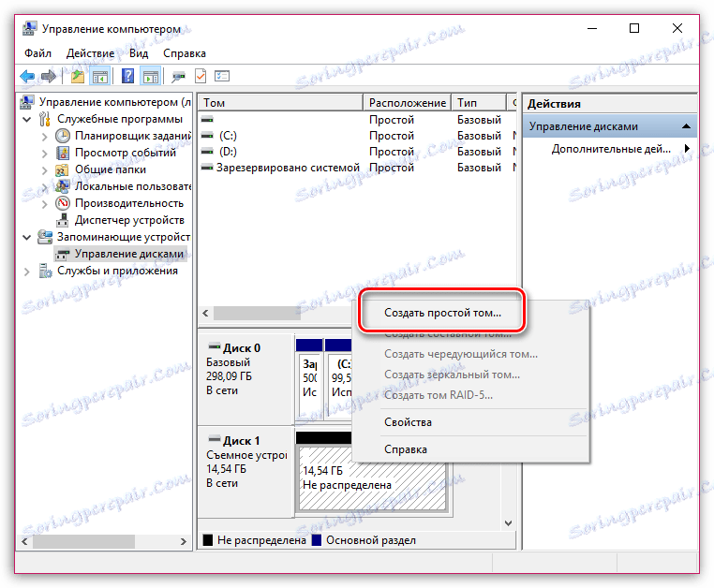Click the 14,54 ГБ unallocated partition
This screenshot has height=588, width=714.
[372, 478]
